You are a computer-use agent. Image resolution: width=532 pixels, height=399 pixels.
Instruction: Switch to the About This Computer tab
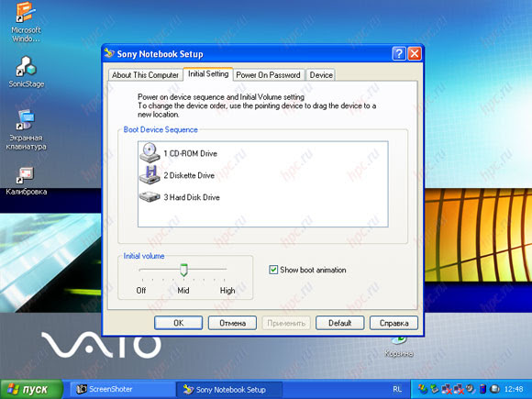(x=145, y=75)
